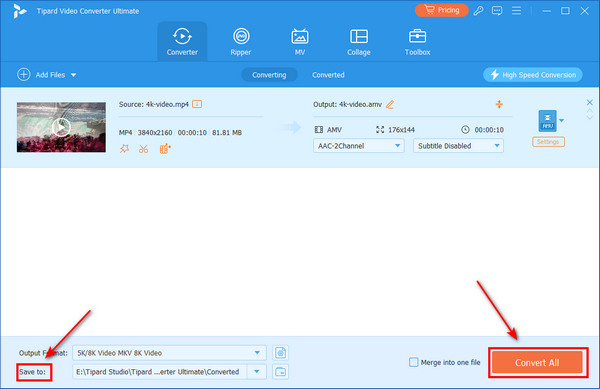Click the orange compress icon
The width and height of the screenshot is (600, 389).
tap(499, 104)
